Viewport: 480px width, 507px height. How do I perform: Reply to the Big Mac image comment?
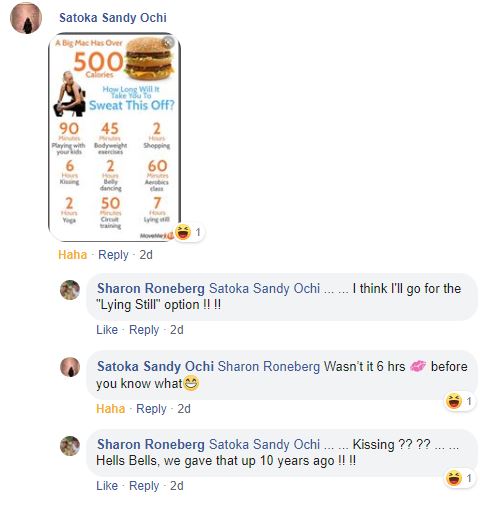(x=113, y=255)
